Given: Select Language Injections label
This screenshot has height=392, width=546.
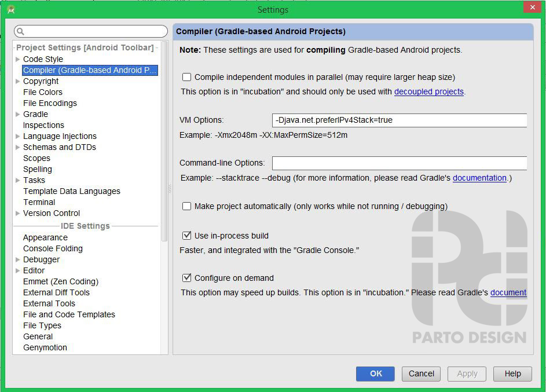Looking at the screenshot, I should click(60, 136).
